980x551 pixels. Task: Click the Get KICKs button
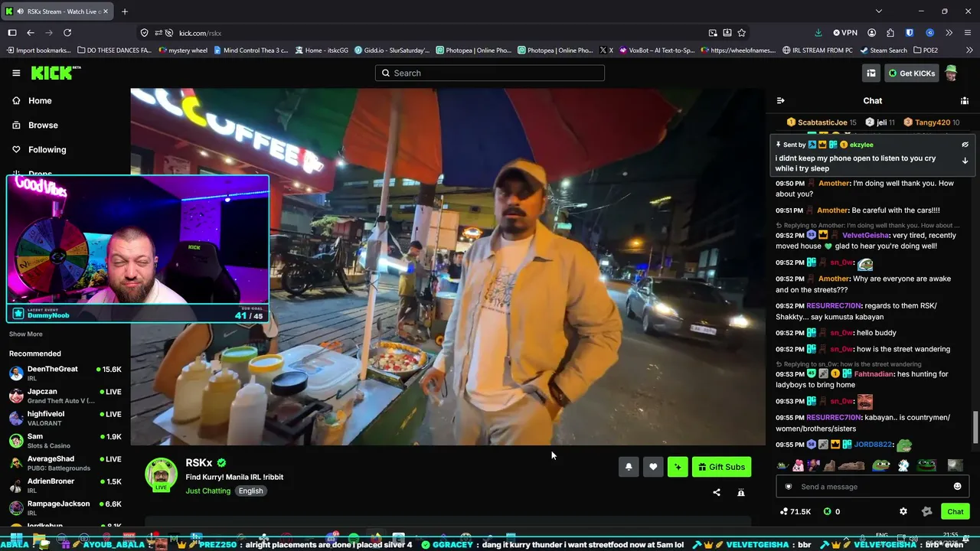[x=912, y=73]
